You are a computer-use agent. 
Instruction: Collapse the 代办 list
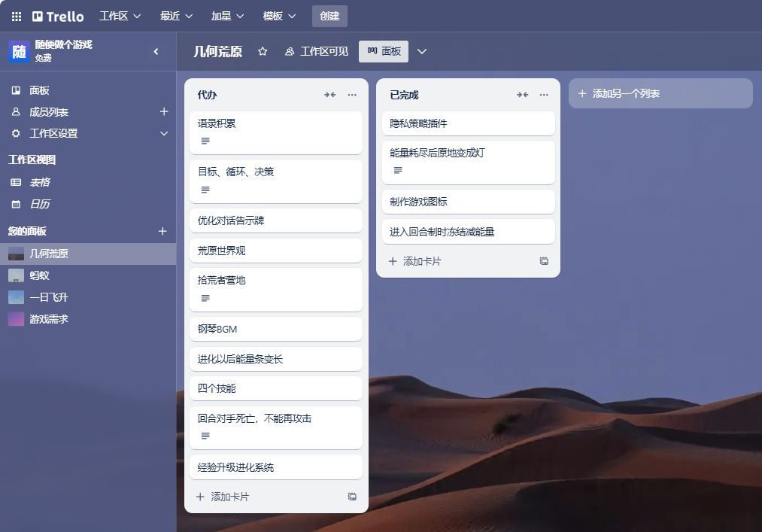click(330, 95)
